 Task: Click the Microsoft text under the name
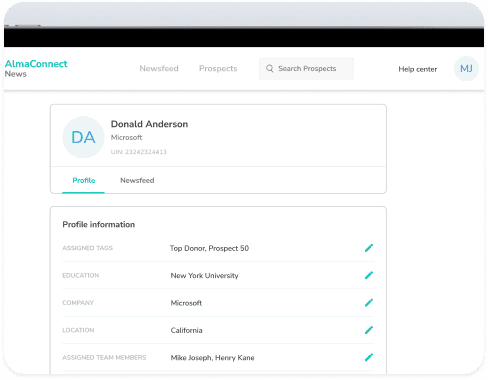pos(126,137)
